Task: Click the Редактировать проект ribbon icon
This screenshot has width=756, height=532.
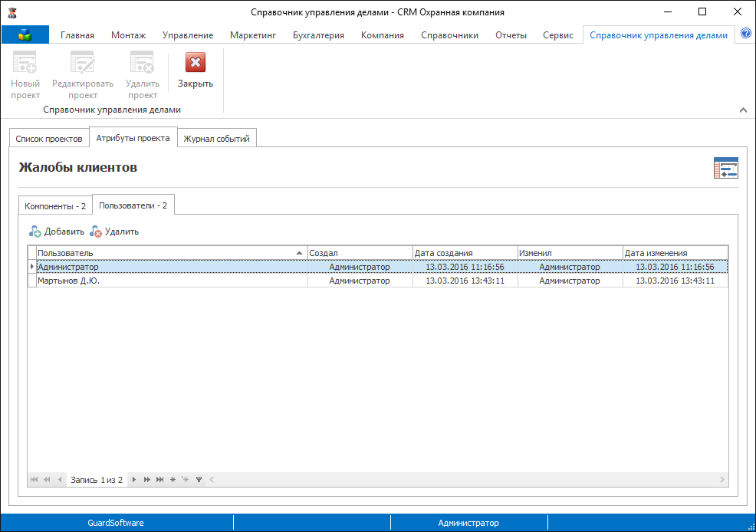Action: [83, 62]
